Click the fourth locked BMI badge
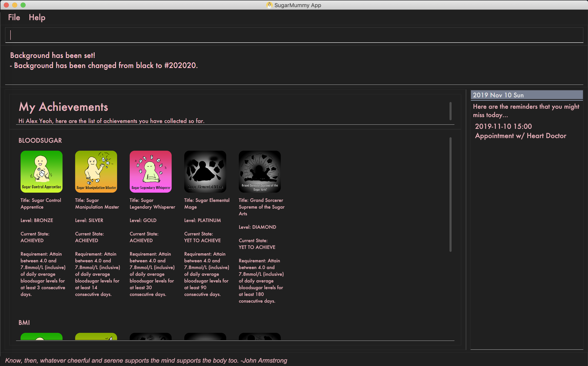The height and width of the screenshot is (366, 588). click(205, 336)
